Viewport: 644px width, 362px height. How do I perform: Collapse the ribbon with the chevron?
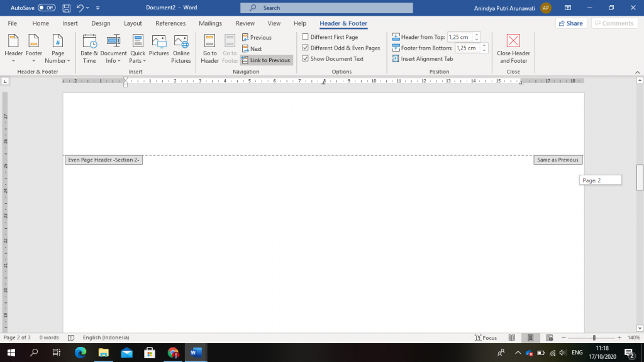pyautogui.click(x=638, y=72)
